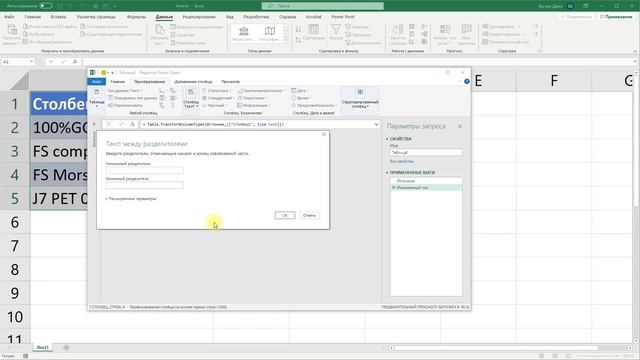Open the Просмотр tab in Power Query
640x360 pixels.
tap(231, 82)
